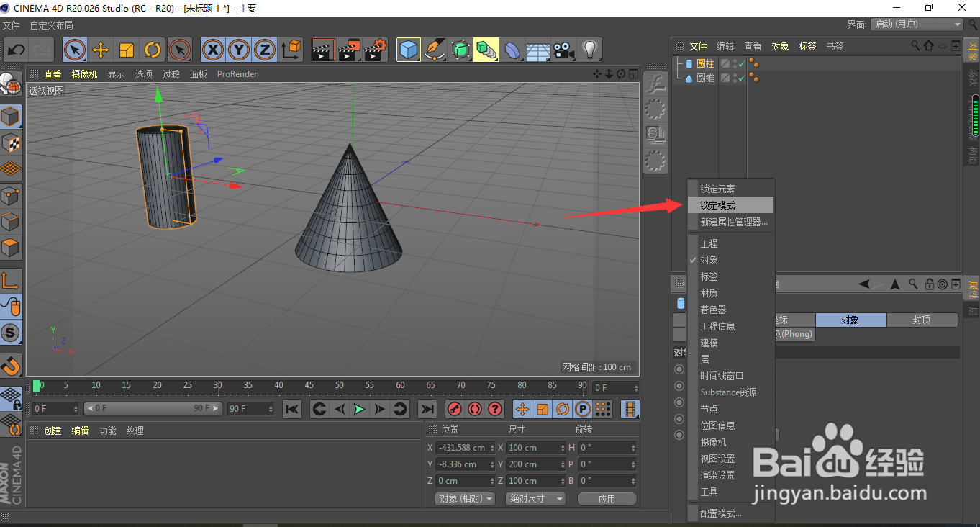Open the 文件 menu in the main menu bar
Viewport: 980px width, 527px height.
[x=11, y=25]
